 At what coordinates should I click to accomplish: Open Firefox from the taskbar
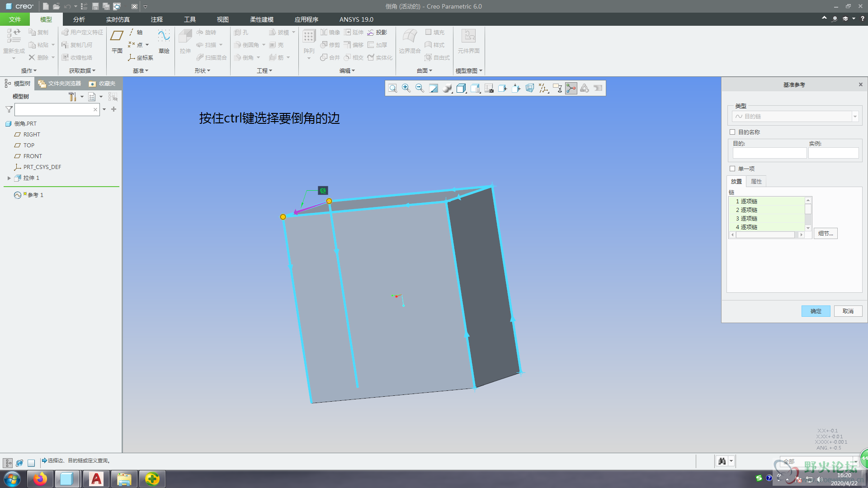click(40, 479)
